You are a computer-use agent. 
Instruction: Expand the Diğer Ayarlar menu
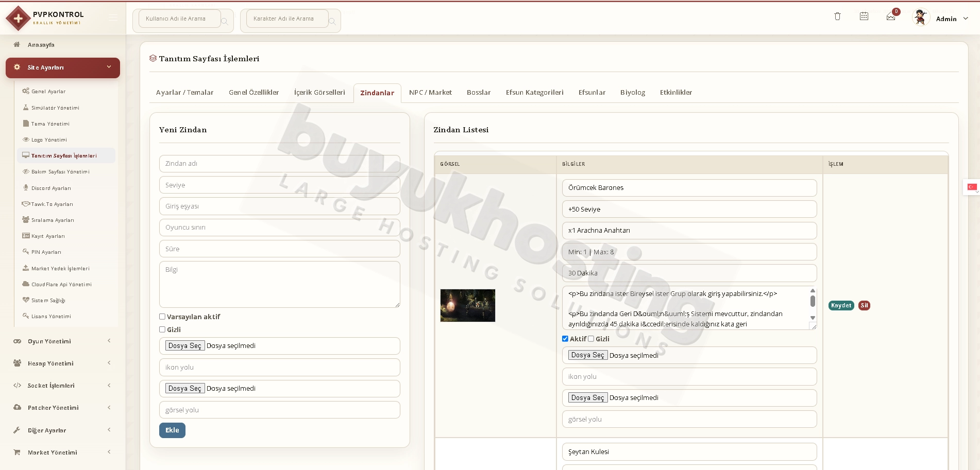pos(63,430)
